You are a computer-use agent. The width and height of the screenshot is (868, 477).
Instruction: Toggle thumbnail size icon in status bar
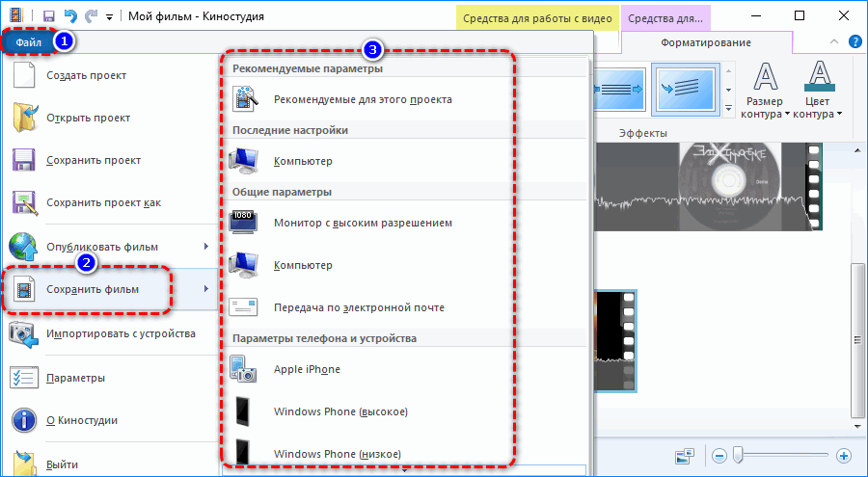click(685, 455)
